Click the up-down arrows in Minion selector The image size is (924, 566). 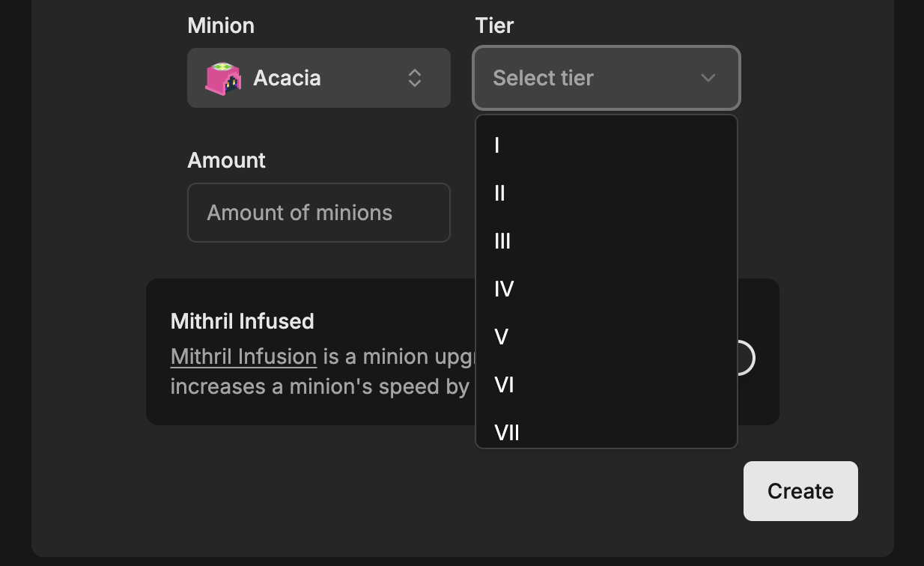[415, 78]
